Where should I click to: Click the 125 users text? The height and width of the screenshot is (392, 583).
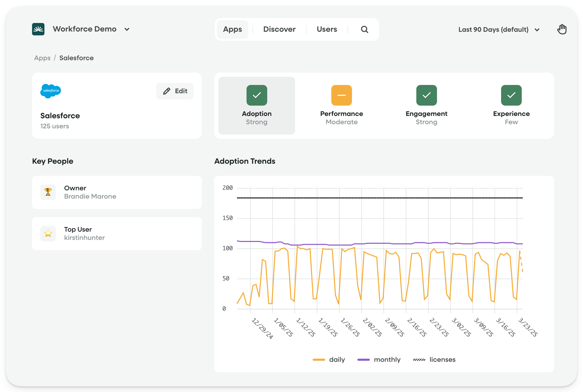click(x=55, y=126)
